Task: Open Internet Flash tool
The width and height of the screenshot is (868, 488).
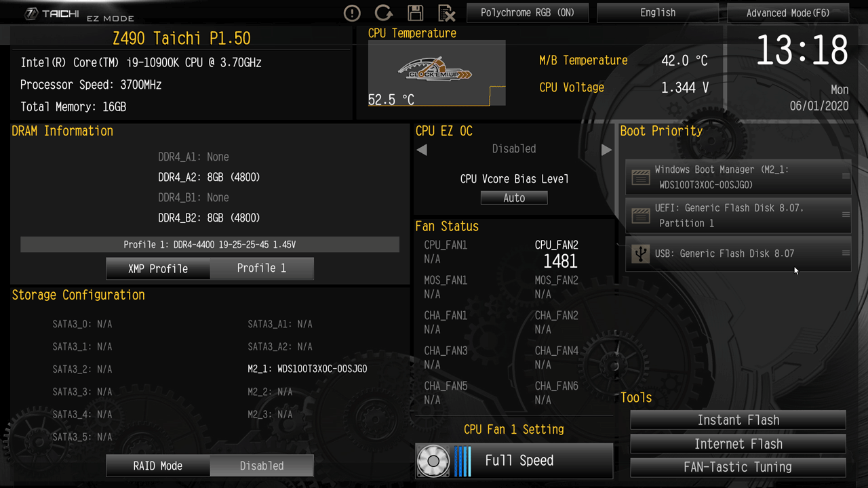Action: pyautogui.click(x=738, y=444)
